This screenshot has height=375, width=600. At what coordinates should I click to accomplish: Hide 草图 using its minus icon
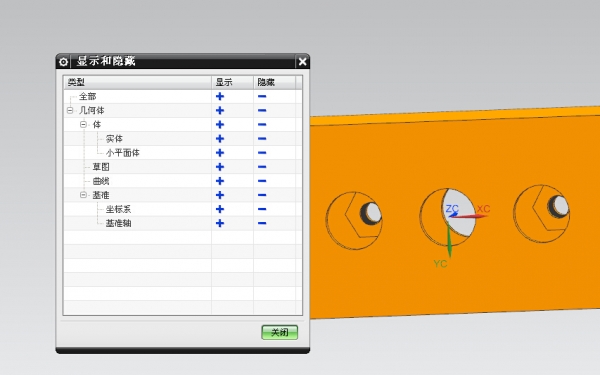click(262, 167)
